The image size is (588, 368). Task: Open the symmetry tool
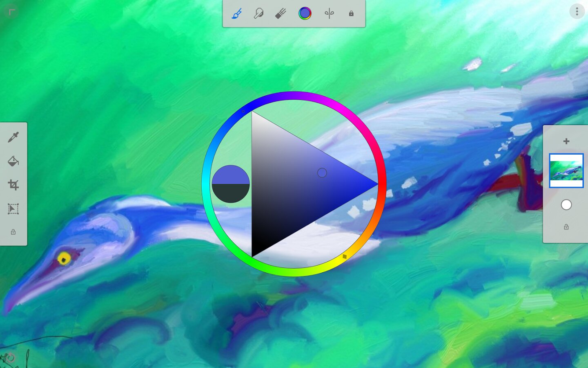[x=329, y=14]
